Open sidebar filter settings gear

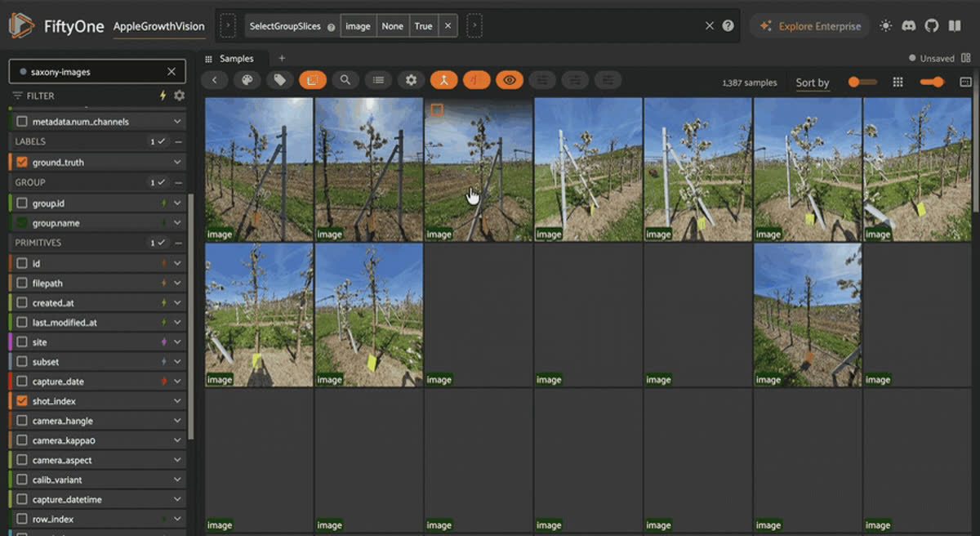[179, 96]
